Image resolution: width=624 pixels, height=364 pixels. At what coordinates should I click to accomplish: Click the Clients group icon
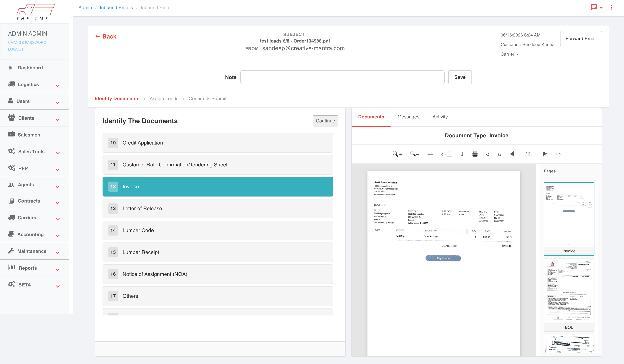11,117
